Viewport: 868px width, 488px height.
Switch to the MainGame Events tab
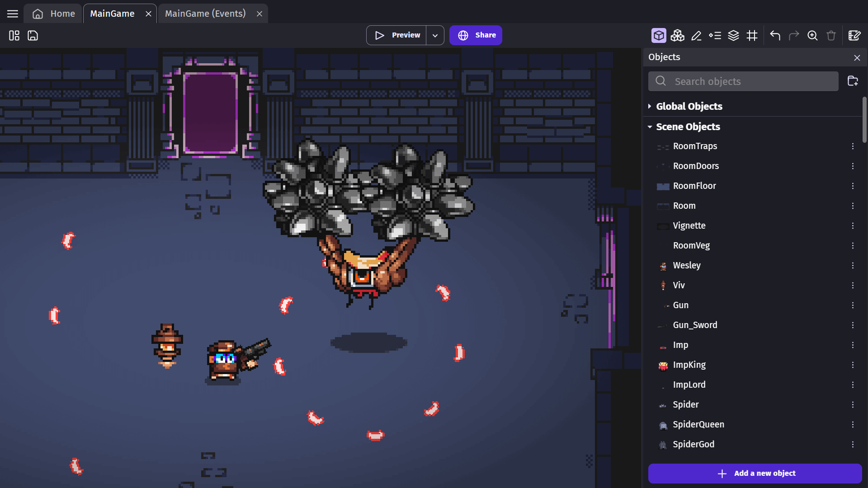204,13
